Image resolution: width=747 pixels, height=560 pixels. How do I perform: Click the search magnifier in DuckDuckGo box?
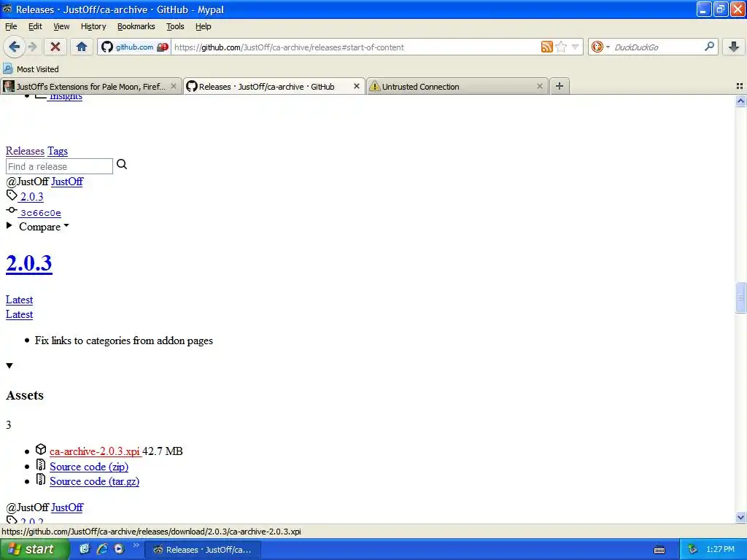point(709,46)
